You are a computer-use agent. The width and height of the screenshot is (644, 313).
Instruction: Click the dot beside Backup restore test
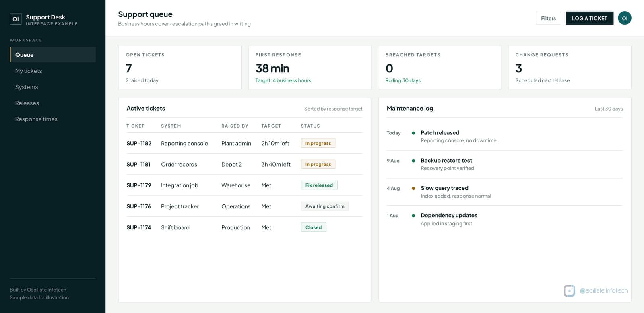point(413,161)
